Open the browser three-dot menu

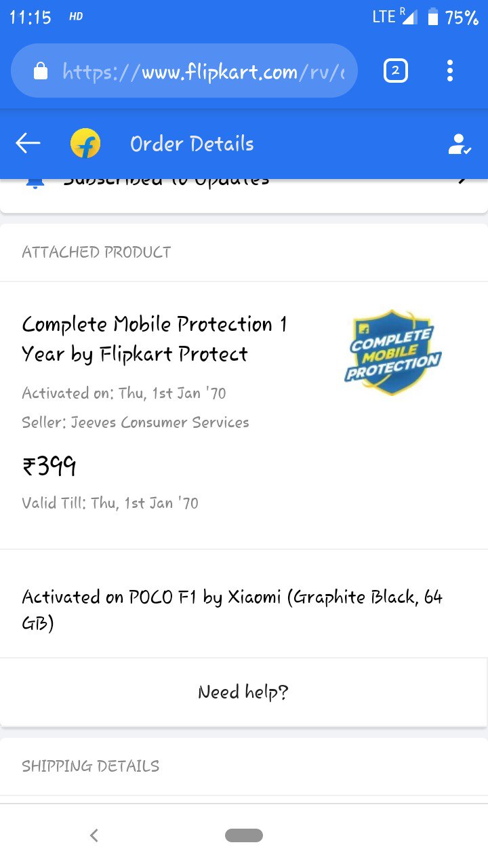(450, 71)
